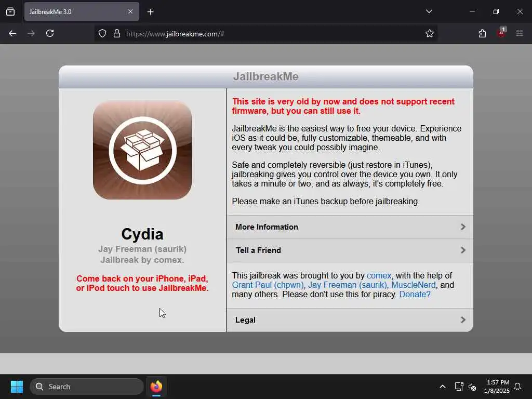The width and height of the screenshot is (532, 399).
Task: Open Firefox View icon at tab strip start
Action: click(10, 11)
